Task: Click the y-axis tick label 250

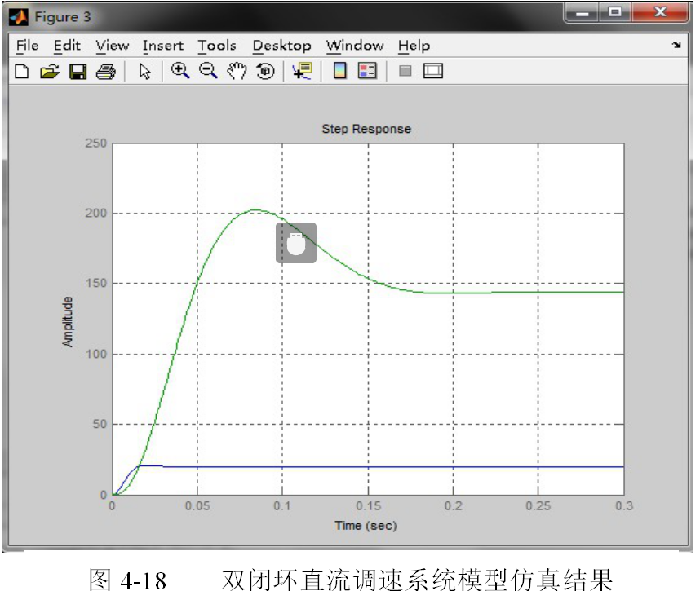Action: tap(96, 143)
